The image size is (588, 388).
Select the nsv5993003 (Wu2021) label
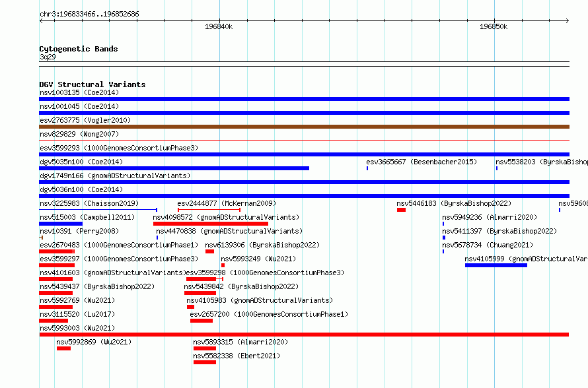[77, 328]
